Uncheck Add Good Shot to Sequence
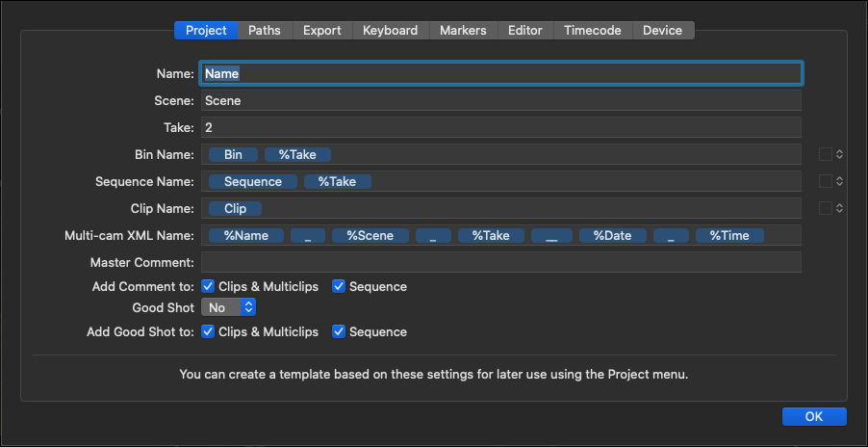 339,331
